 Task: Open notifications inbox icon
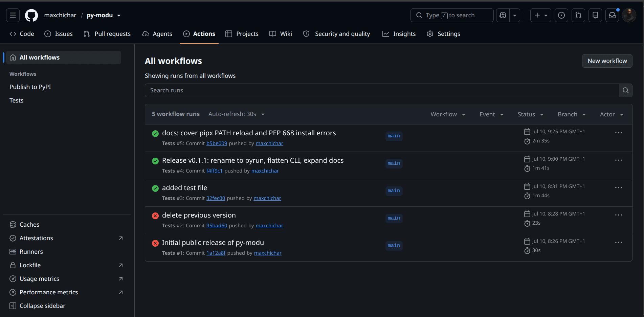click(x=612, y=15)
